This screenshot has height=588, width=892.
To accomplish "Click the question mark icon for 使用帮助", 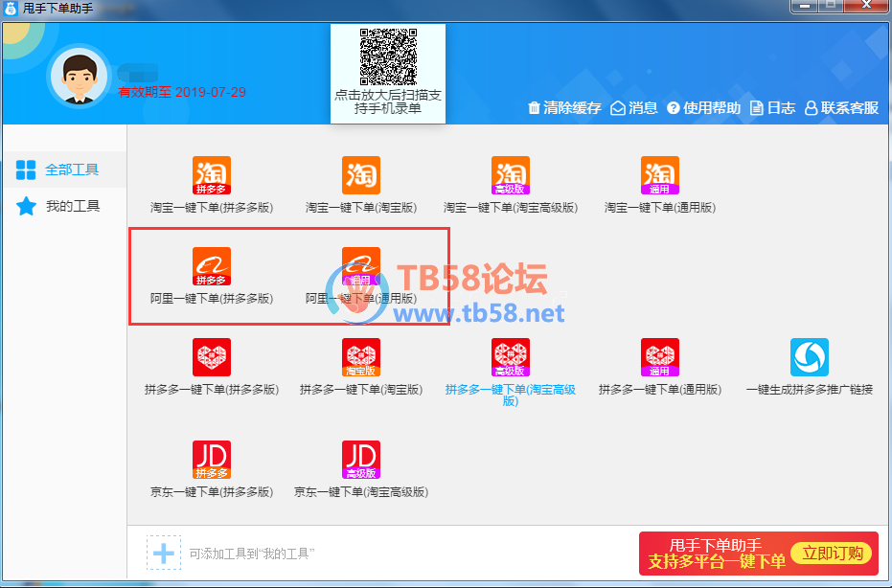I will (674, 107).
